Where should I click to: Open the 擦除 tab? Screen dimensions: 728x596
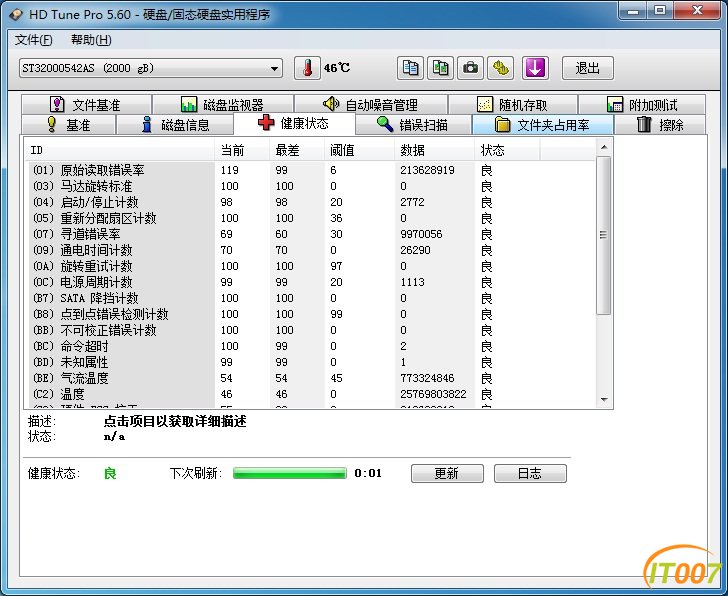tap(660, 124)
